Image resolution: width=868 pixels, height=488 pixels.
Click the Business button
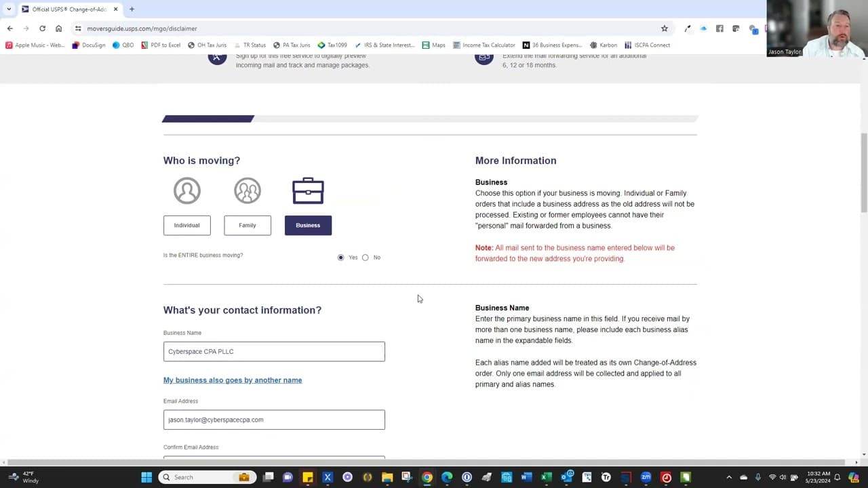308,225
